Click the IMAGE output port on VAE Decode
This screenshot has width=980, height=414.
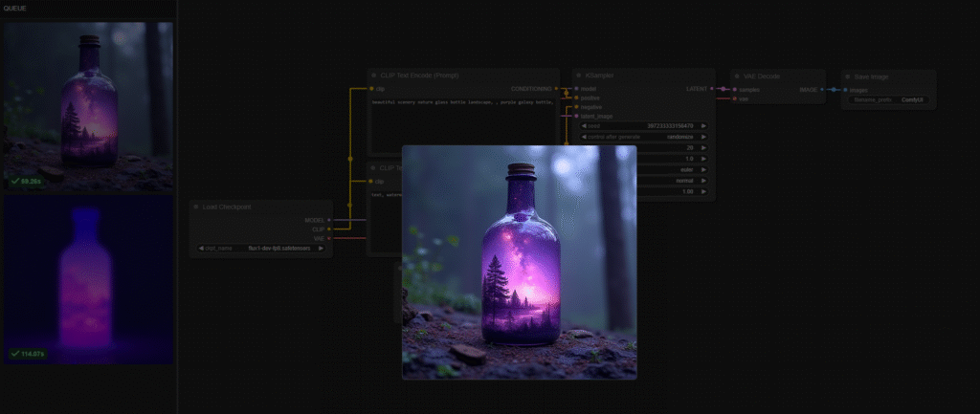[x=821, y=89]
